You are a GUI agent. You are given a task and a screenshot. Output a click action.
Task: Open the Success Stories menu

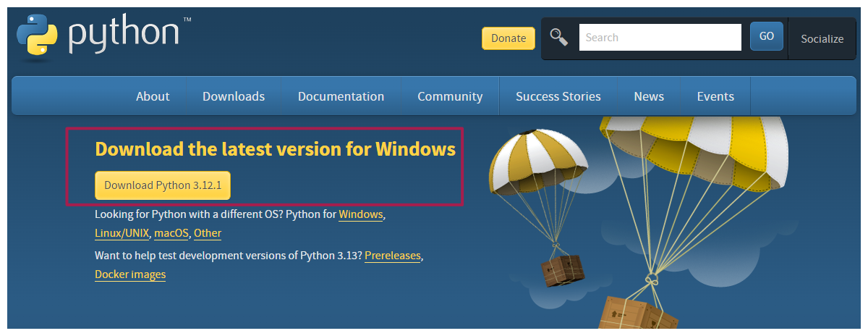click(x=558, y=96)
